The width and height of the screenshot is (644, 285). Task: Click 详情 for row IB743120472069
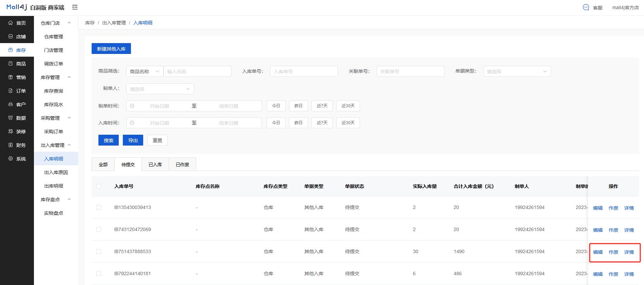click(629, 230)
